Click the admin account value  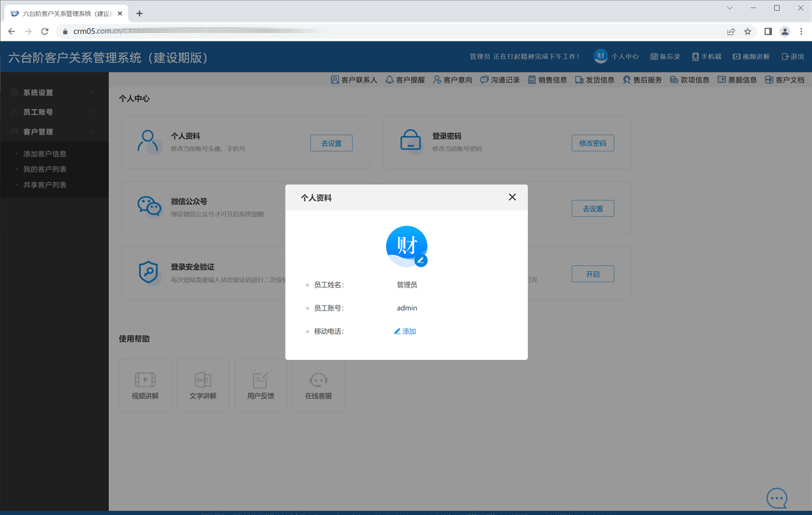407,308
